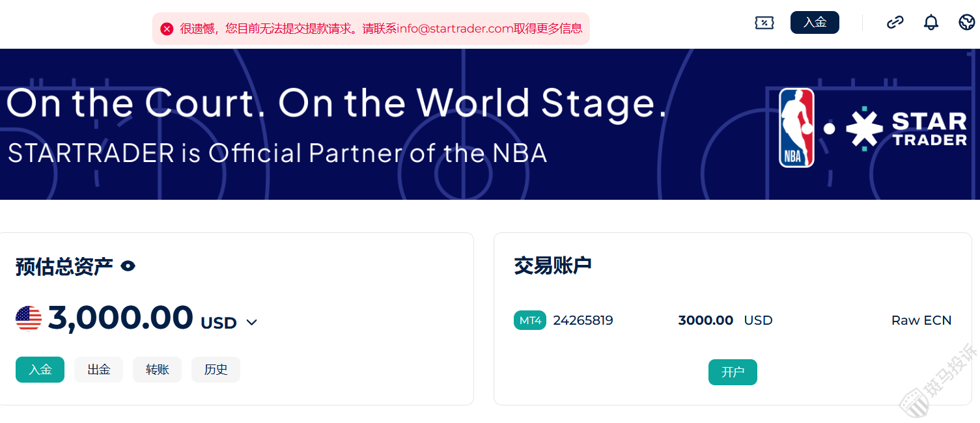Image resolution: width=980 pixels, height=423 pixels.
Task: Select the 转账 transfer tab
Action: coord(157,370)
